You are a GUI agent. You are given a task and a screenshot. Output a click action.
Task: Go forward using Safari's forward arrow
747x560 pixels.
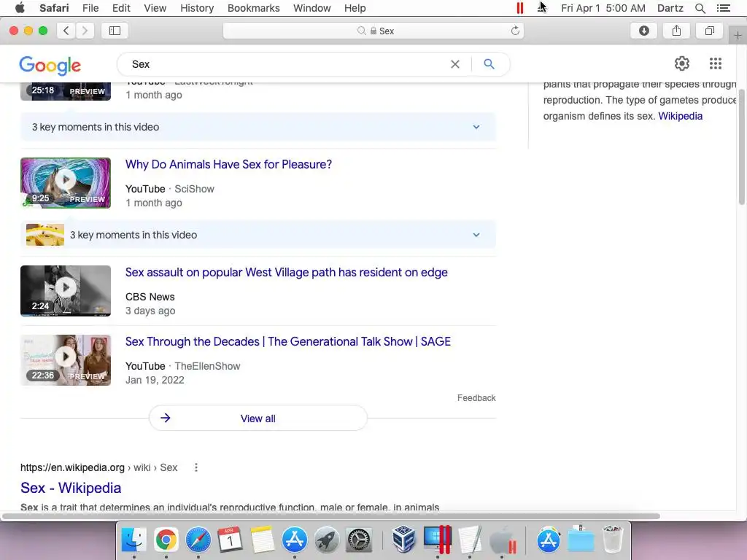tap(85, 31)
